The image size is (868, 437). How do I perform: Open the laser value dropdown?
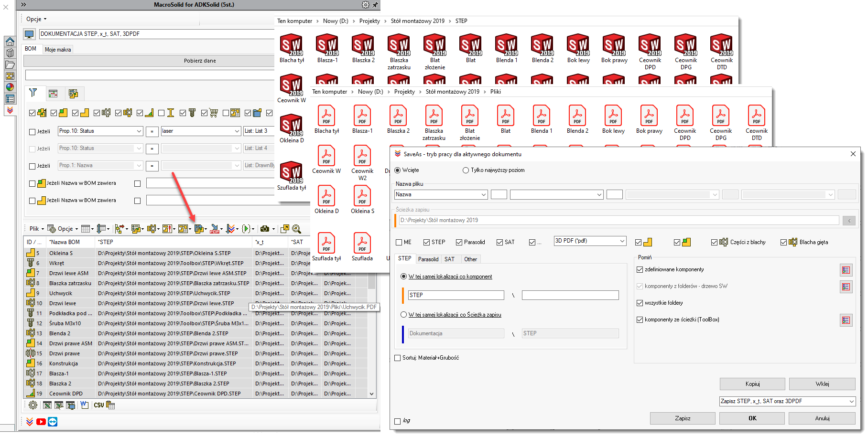tap(201, 131)
